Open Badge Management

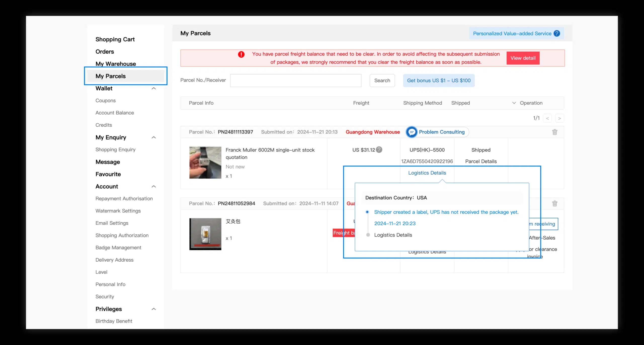[x=118, y=248]
